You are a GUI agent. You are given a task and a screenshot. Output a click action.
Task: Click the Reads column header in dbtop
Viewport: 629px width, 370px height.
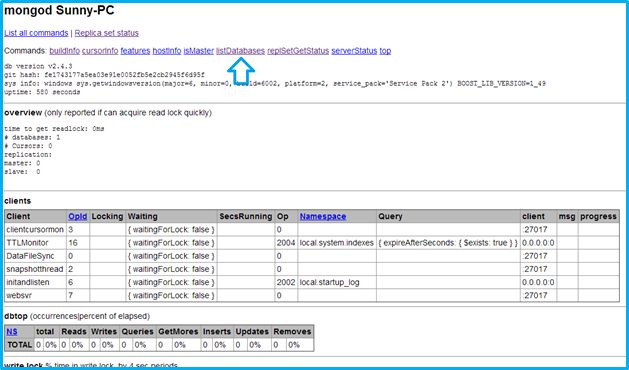pyautogui.click(x=74, y=331)
